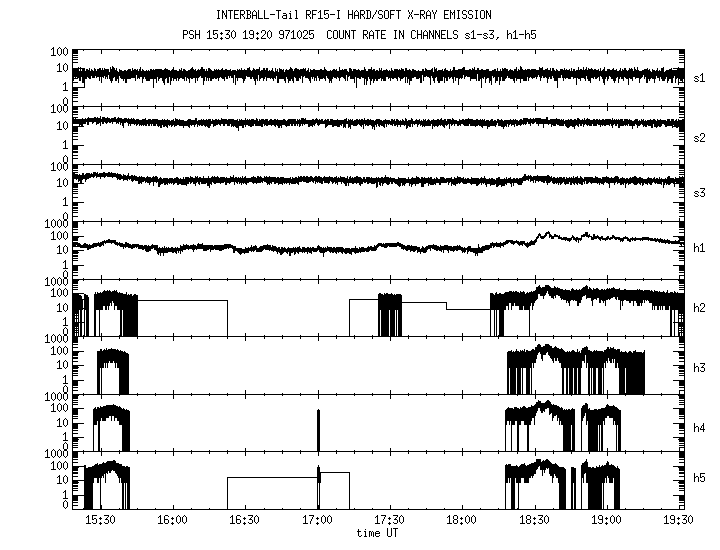The height and width of the screenshot is (550, 720).
Task: Select the s3 channel label
Action: coord(700,194)
